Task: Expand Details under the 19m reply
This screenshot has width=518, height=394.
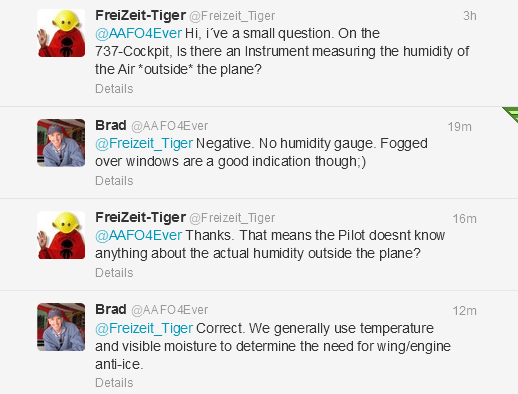Action: [114, 181]
